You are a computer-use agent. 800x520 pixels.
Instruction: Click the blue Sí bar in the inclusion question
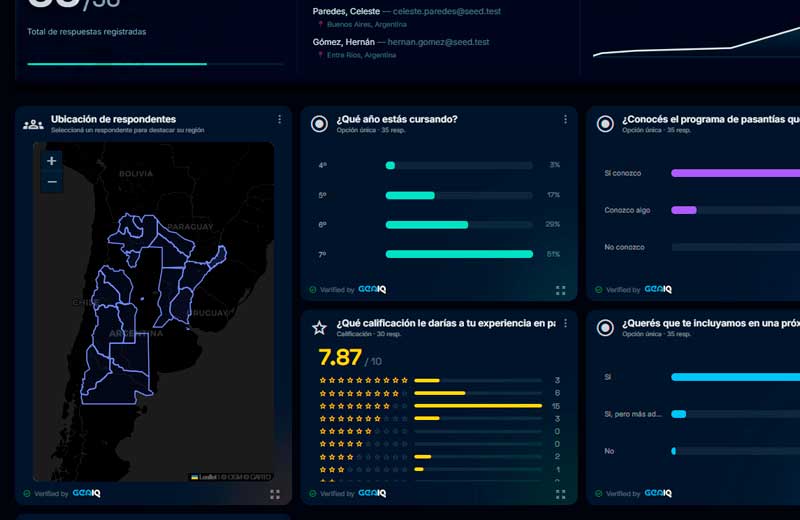(x=735, y=377)
